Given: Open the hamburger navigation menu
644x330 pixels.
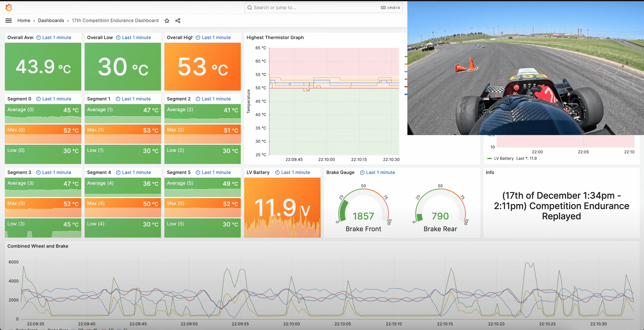Looking at the screenshot, I should [9, 21].
